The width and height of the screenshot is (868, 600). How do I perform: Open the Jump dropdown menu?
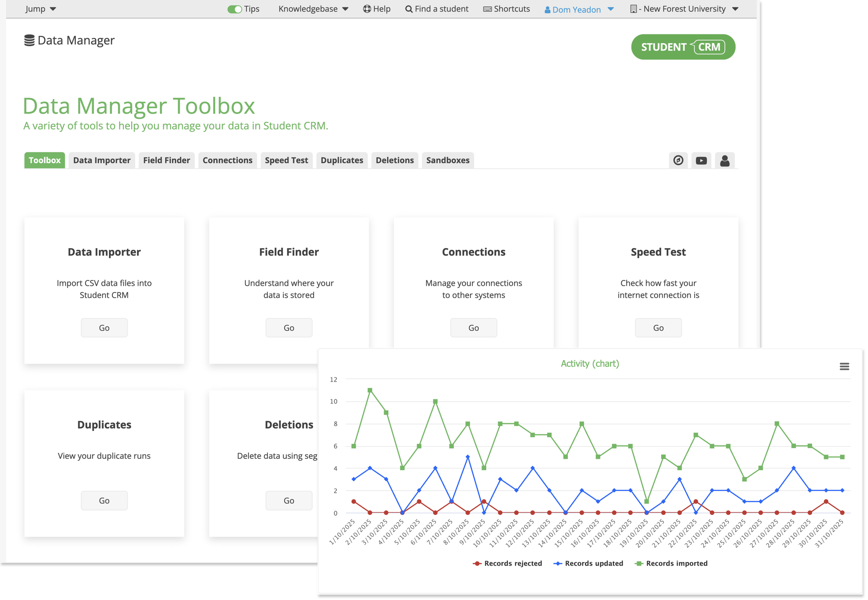(41, 9)
